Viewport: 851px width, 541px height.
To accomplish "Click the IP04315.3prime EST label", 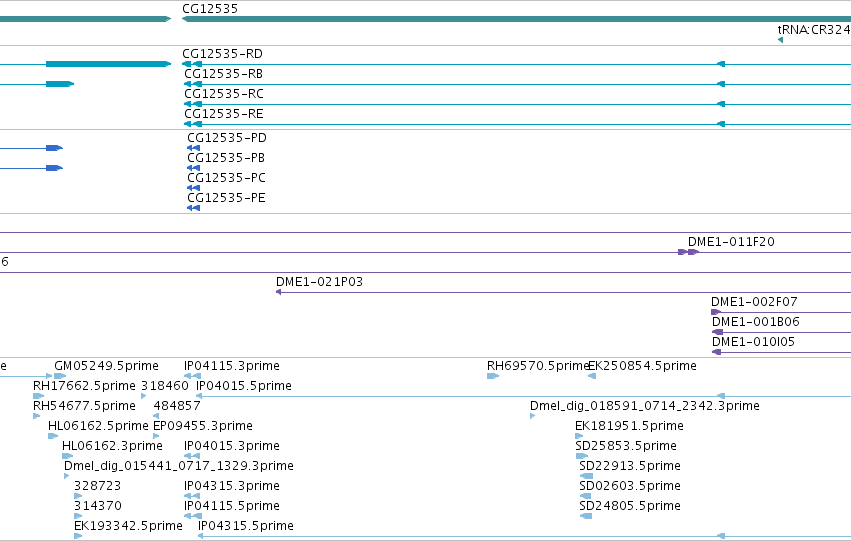I will (x=232, y=486).
